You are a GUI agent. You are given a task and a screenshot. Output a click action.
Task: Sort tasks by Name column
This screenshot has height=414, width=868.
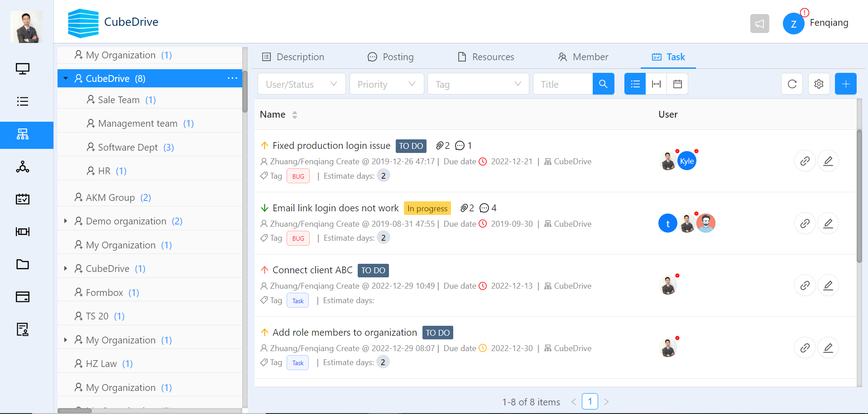[294, 114]
